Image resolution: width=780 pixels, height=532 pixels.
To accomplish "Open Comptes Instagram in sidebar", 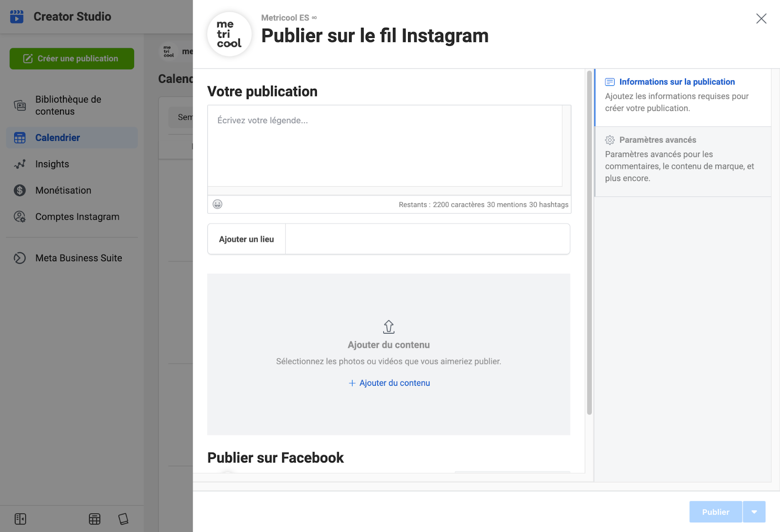I will [72, 217].
